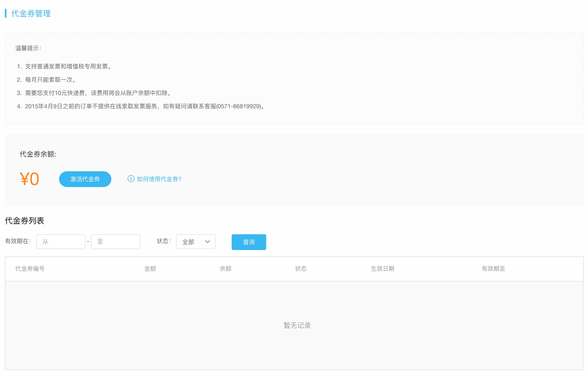
Task: Click the 查询 search button
Action: (x=249, y=242)
